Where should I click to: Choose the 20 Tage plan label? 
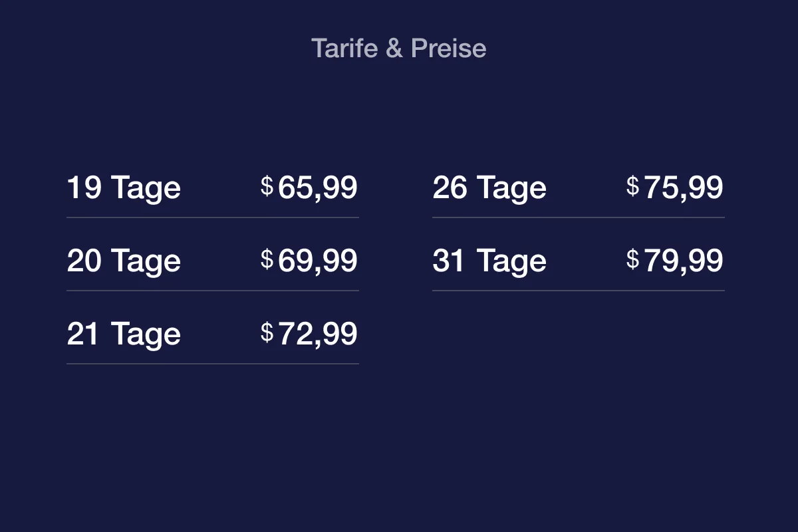(124, 261)
